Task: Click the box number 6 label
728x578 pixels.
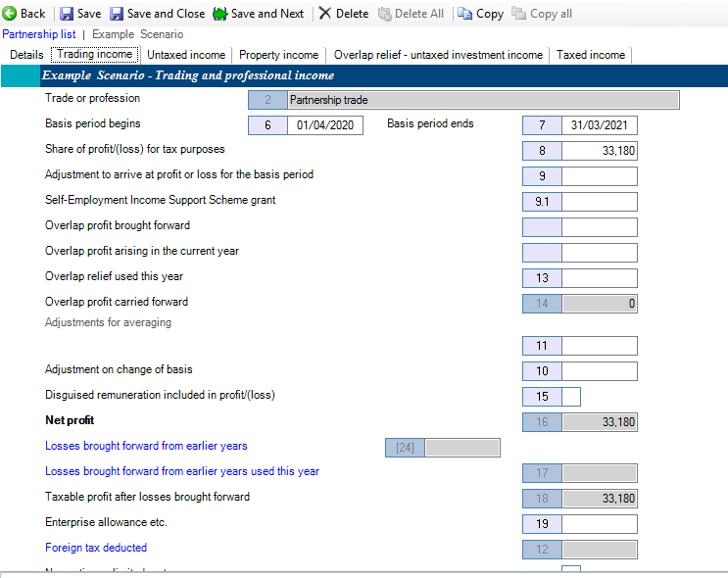Action: (267, 125)
